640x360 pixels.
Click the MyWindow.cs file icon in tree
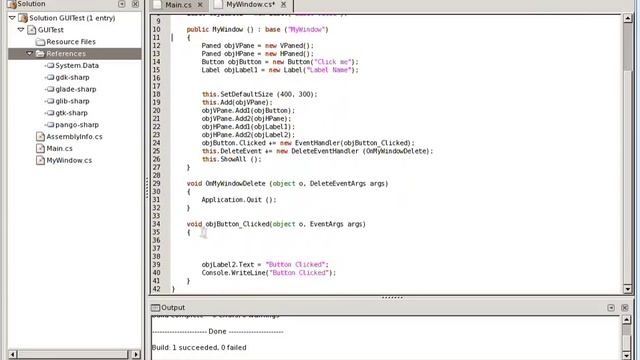pos(40,160)
